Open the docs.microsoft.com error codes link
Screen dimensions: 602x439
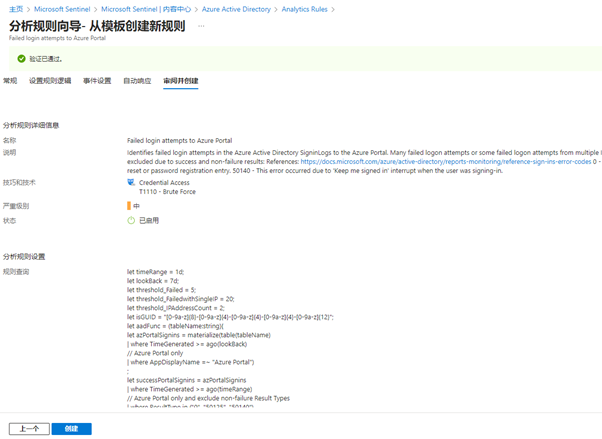(446, 162)
